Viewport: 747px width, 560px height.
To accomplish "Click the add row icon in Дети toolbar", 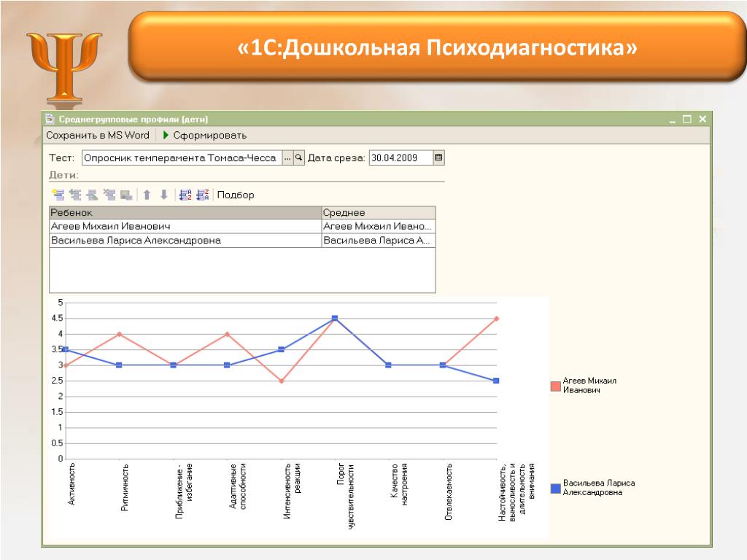I will click(x=58, y=195).
